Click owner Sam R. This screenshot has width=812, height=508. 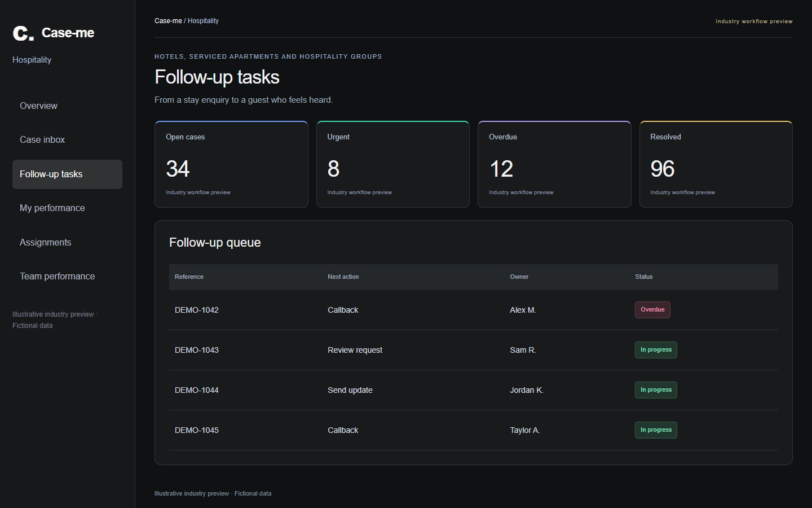point(523,351)
